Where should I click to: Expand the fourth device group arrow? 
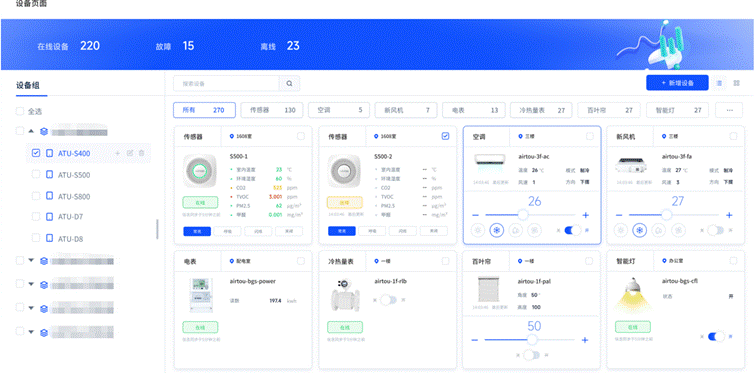[31, 307]
